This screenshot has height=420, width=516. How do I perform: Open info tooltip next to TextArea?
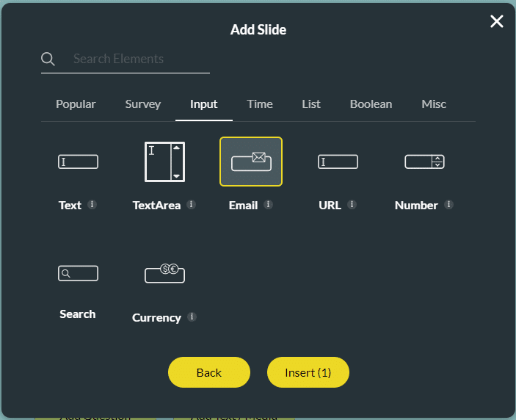(x=191, y=205)
